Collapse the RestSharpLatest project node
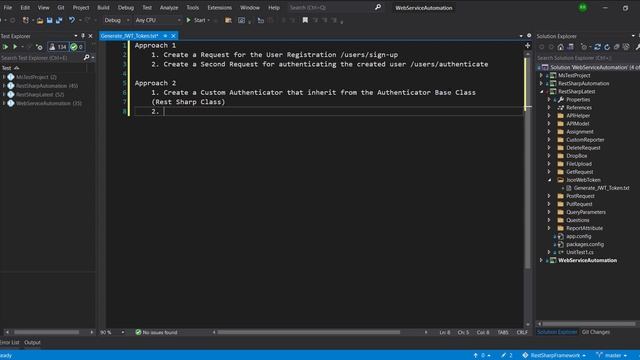 541,91
